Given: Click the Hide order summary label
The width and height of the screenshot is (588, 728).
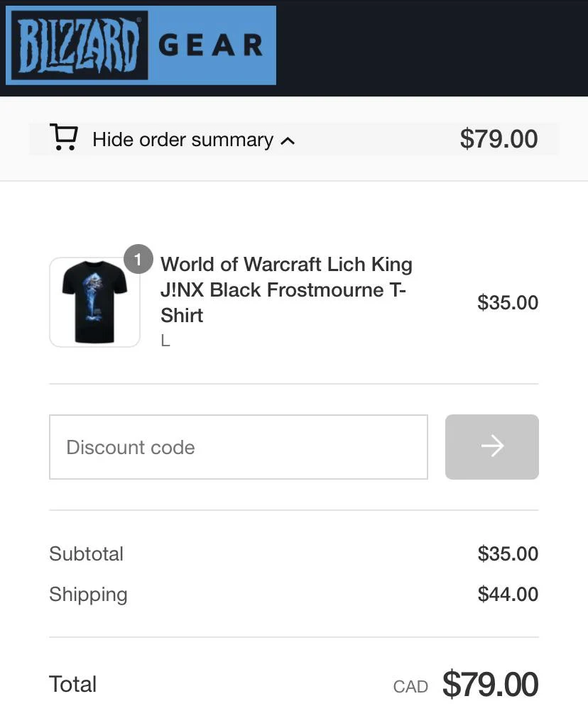Looking at the screenshot, I should coord(181,139).
